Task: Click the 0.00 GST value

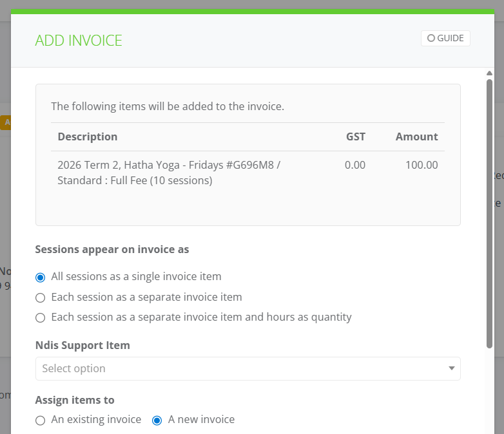Action: (355, 165)
